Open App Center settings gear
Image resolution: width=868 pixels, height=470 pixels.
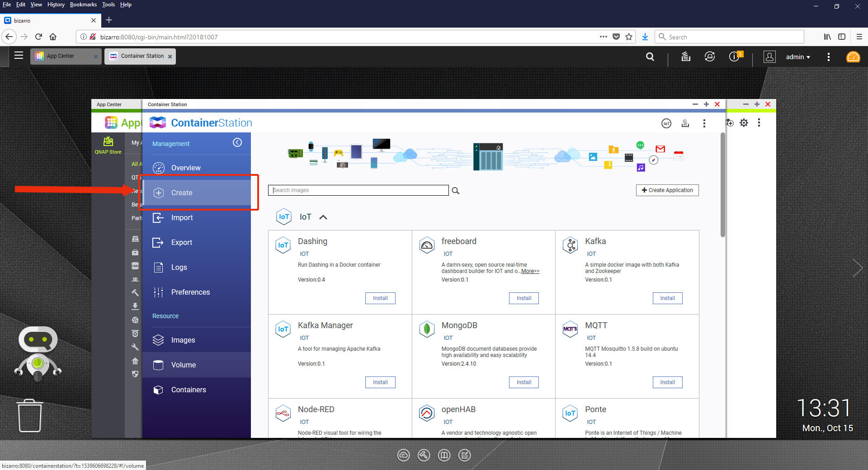744,123
